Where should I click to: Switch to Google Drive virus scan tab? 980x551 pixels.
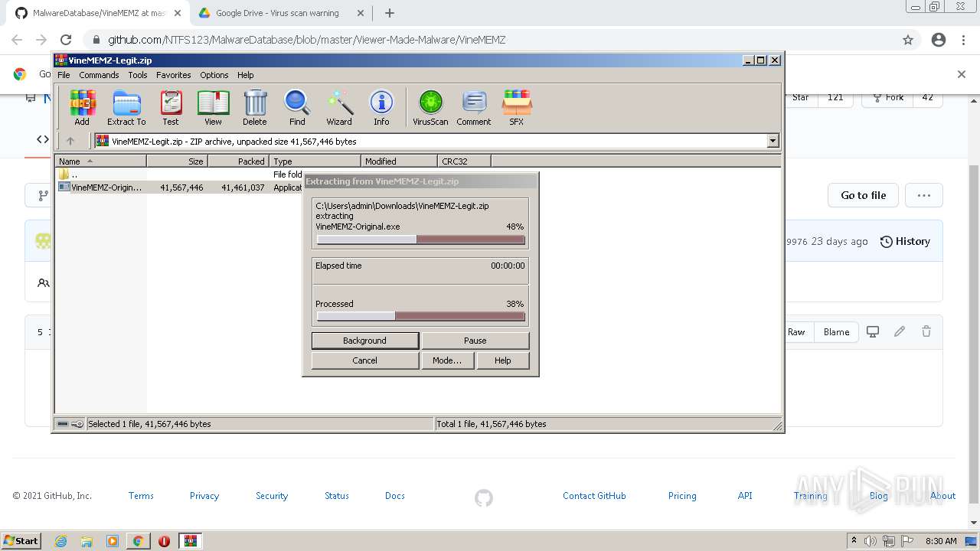click(279, 13)
